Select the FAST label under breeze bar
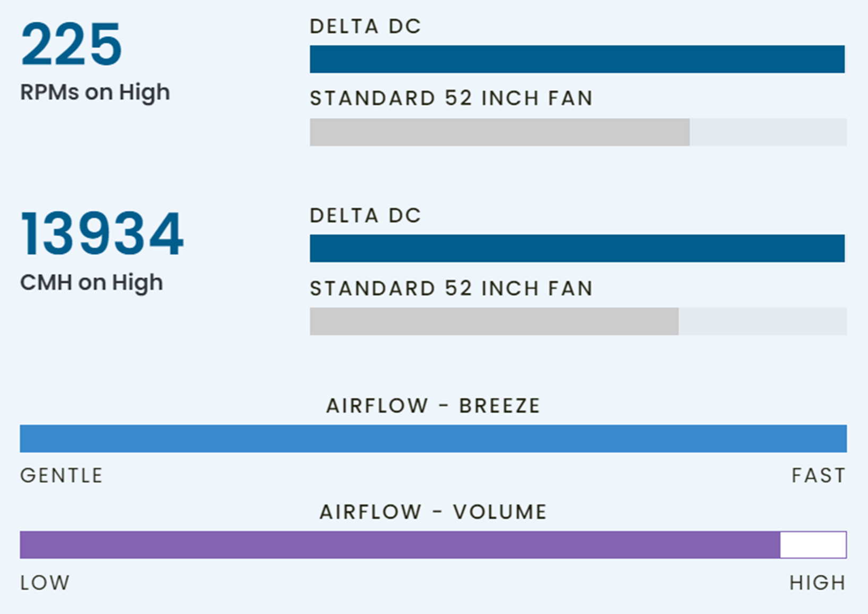The image size is (868, 614). pyautogui.click(x=818, y=475)
